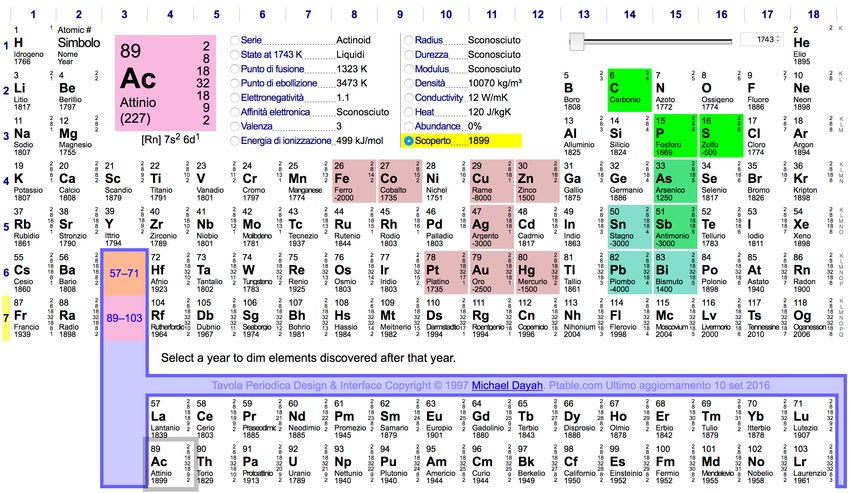Select the Hydrogen (H) element cell
The image size is (850, 493).
(31, 45)
